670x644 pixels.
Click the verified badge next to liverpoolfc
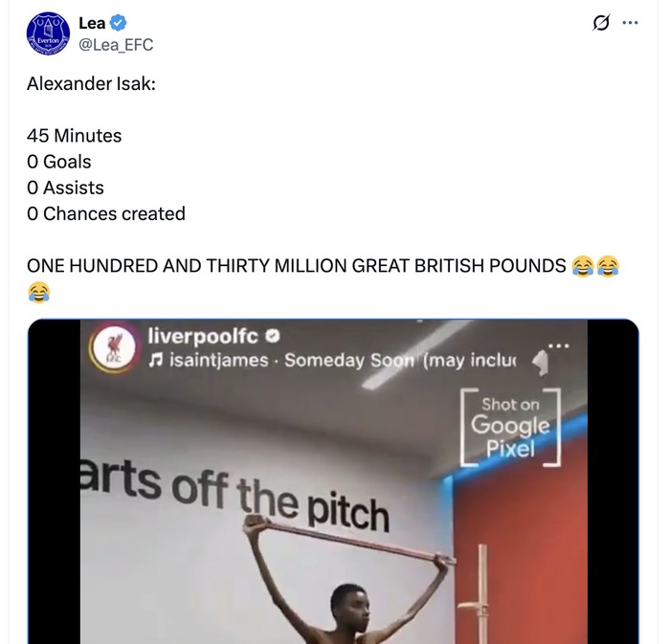(272, 337)
